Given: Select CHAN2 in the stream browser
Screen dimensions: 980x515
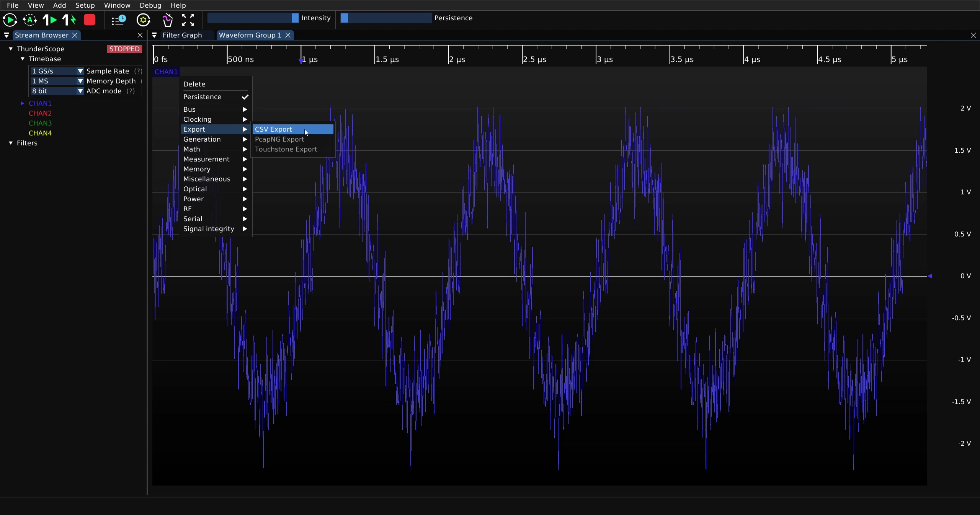Looking at the screenshot, I should coord(40,113).
